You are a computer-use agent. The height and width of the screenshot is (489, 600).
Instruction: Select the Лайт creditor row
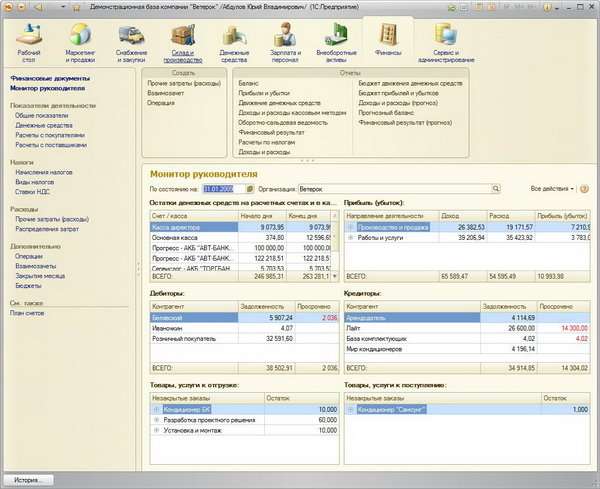tap(467, 328)
